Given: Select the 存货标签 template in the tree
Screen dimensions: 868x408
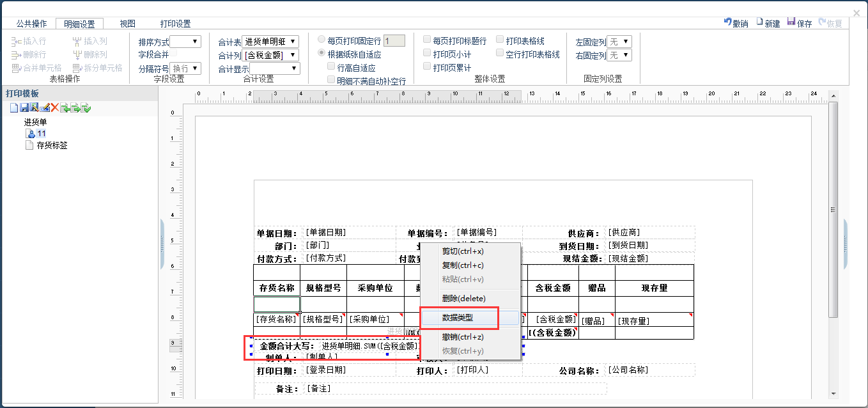Looking at the screenshot, I should click(x=52, y=145).
